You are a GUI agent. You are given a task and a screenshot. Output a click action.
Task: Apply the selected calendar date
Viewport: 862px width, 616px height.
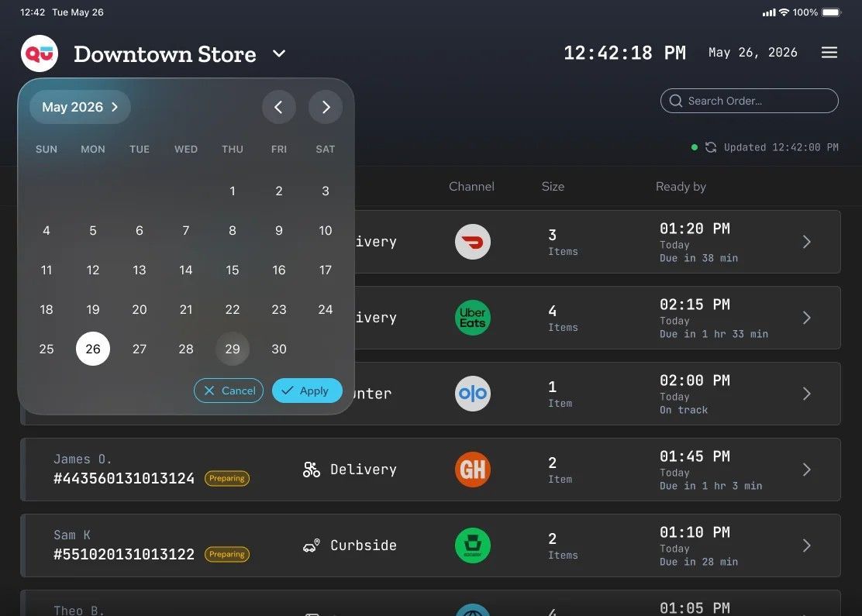307,391
